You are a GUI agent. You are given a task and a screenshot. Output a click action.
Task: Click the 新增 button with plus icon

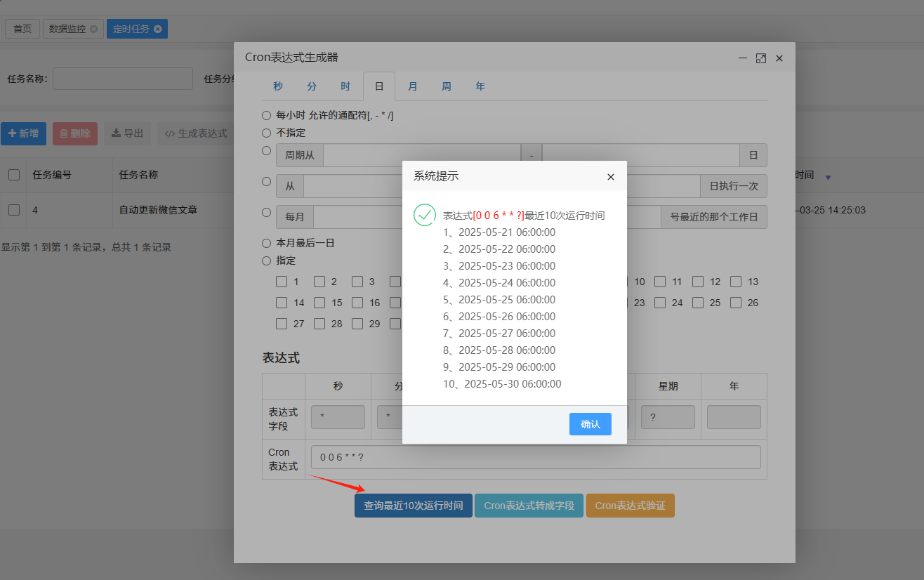(x=23, y=133)
